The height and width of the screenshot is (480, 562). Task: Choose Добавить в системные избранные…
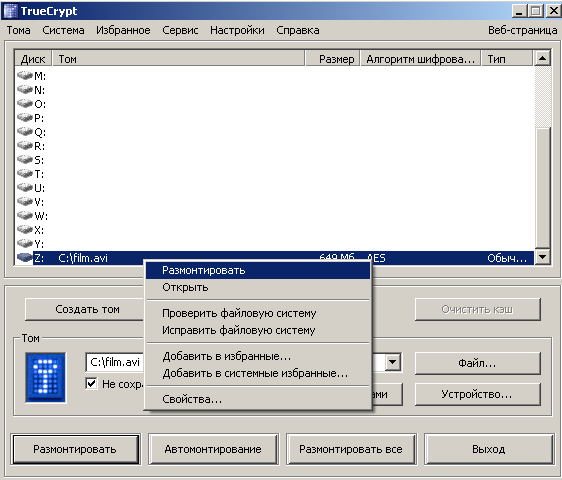point(258,374)
